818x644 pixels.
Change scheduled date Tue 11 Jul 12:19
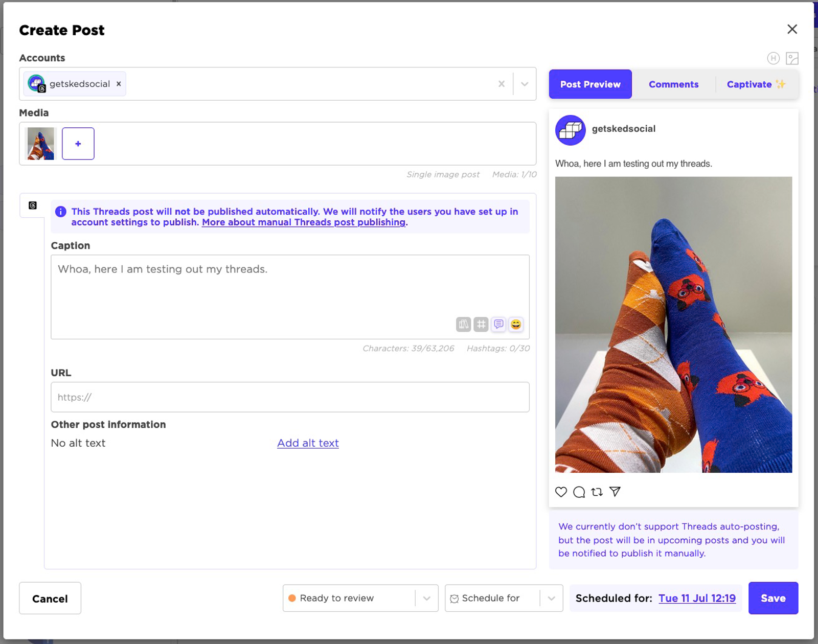(x=697, y=598)
